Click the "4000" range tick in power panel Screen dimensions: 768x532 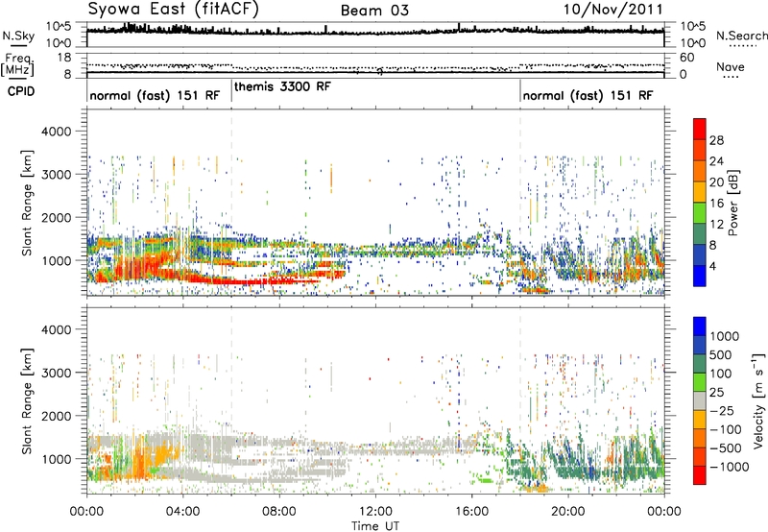56,132
